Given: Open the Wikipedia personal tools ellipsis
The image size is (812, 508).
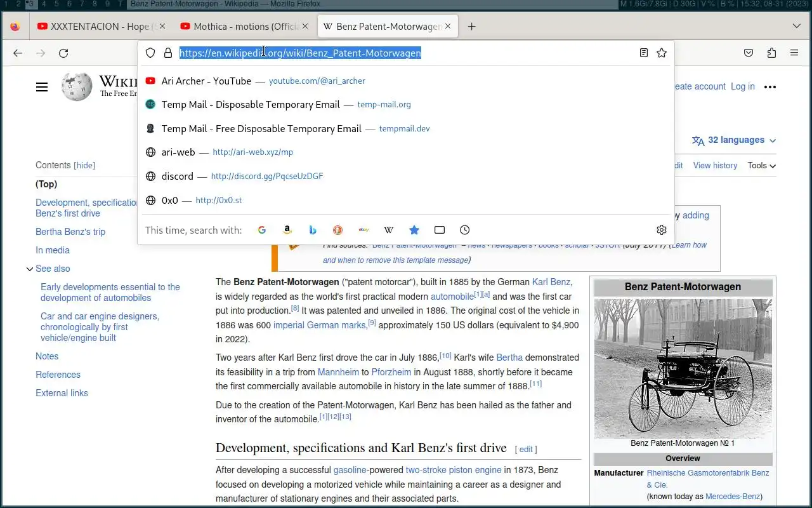Looking at the screenshot, I should pyautogui.click(x=770, y=87).
